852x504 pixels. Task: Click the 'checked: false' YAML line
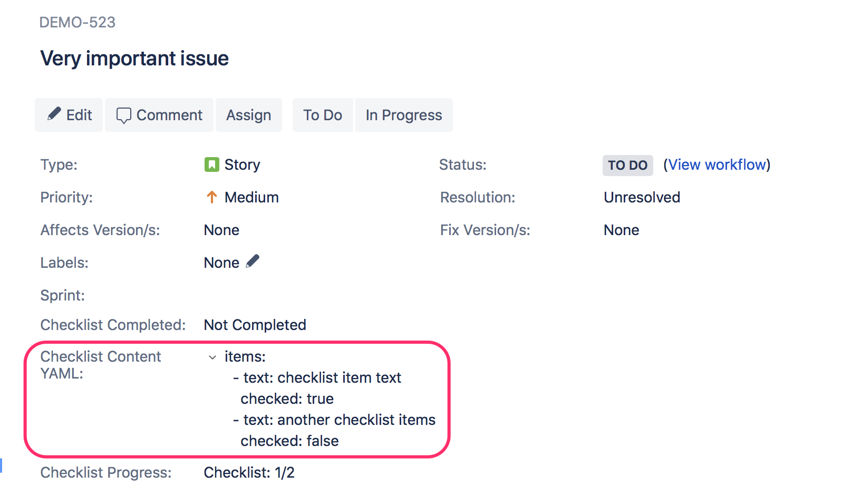[289, 441]
